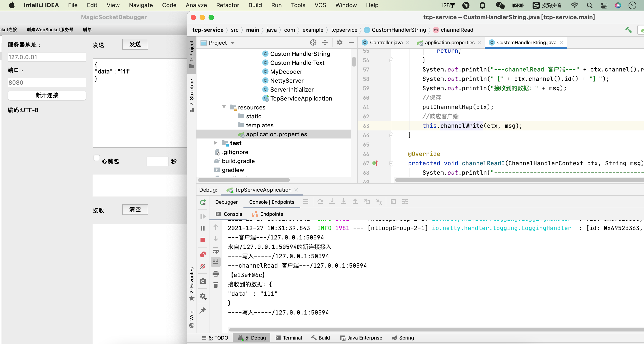This screenshot has height=344, width=644.
Task: Toggle scroll to end of console
Action: (x=215, y=261)
